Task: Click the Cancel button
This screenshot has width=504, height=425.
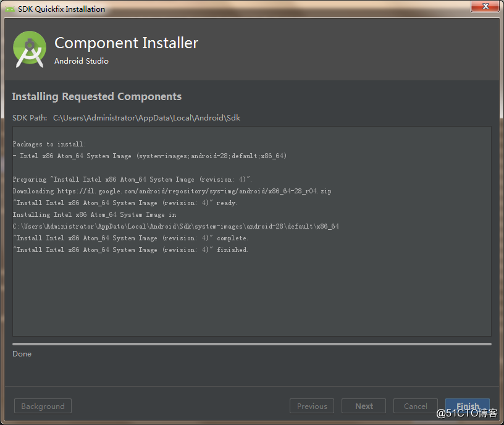Action: (415, 406)
